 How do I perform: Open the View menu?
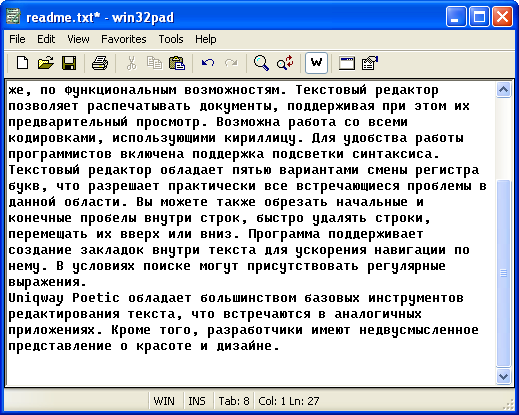click(78, 39)
